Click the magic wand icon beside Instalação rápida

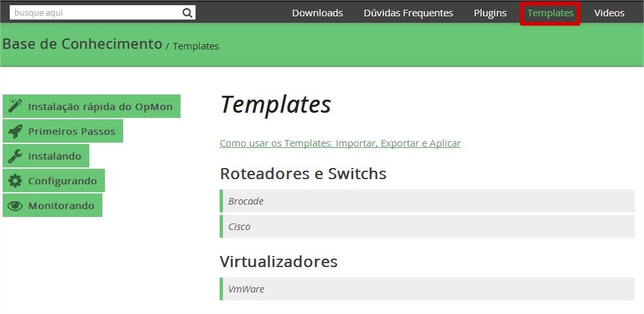point(15,106)
